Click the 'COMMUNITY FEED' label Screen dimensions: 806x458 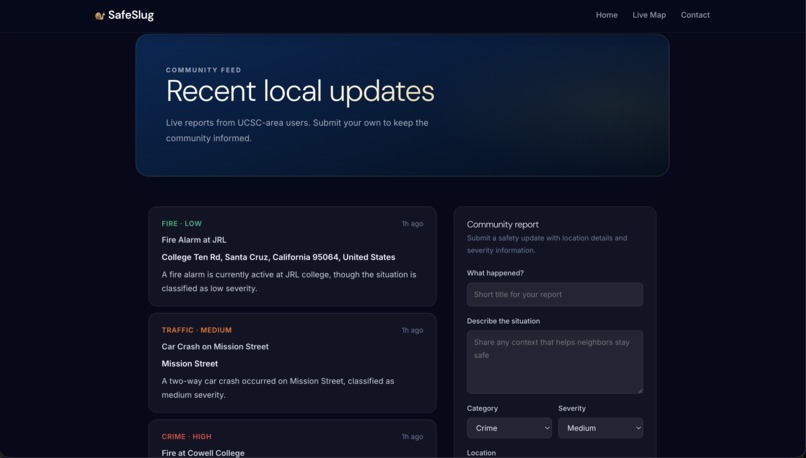[204, 70]
